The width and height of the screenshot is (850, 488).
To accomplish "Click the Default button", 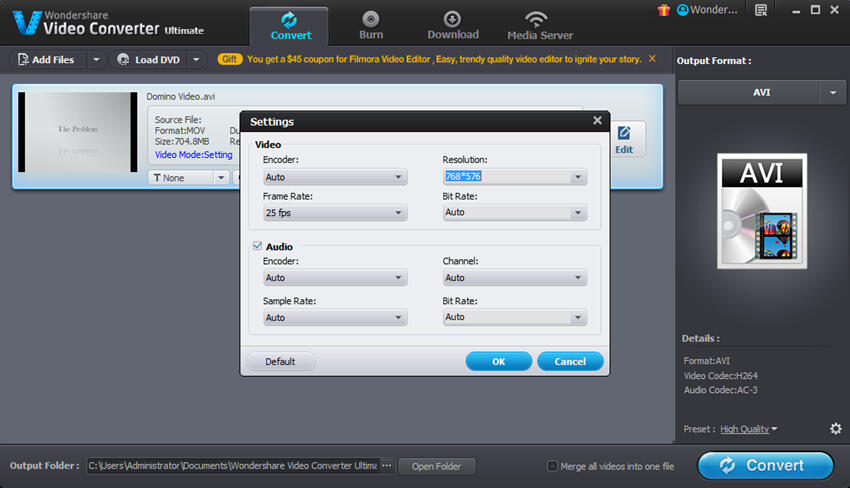I will 280,362.
